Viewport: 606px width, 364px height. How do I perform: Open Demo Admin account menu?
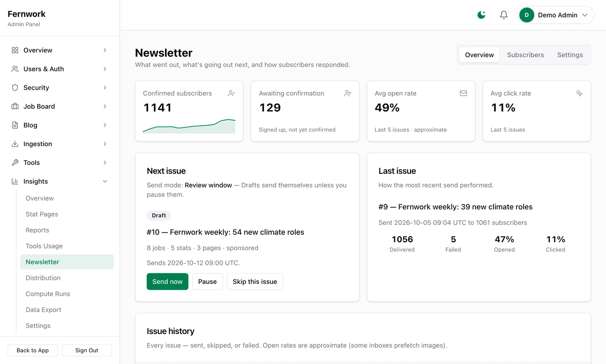(556, 15)
